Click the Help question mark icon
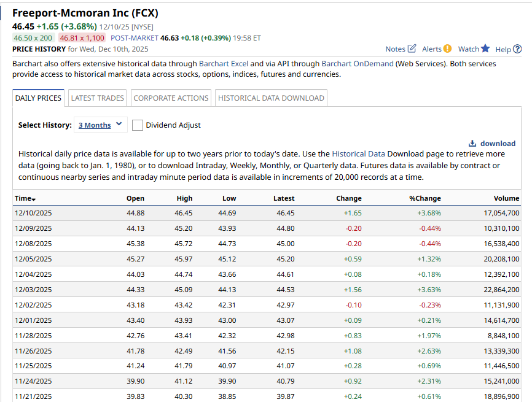Screen dimensions: 532x402 point(517,49)
